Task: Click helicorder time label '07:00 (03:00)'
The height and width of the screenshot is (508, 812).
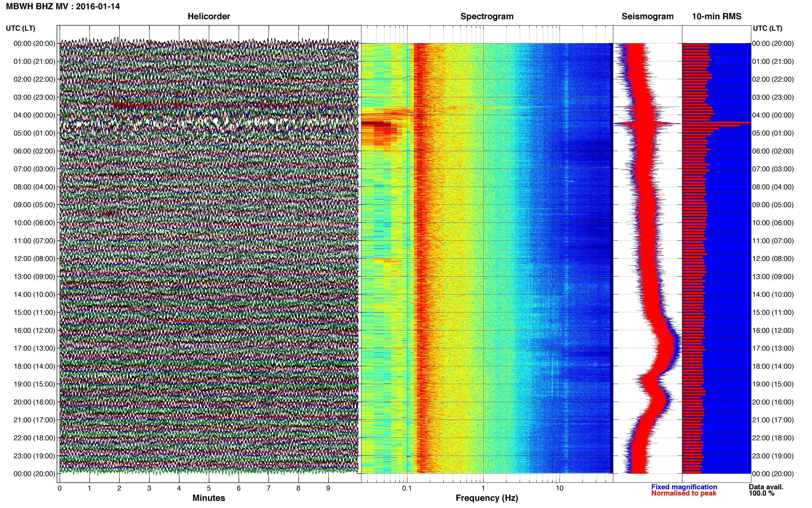Action: pyautogui.click(x=34, y=169)
